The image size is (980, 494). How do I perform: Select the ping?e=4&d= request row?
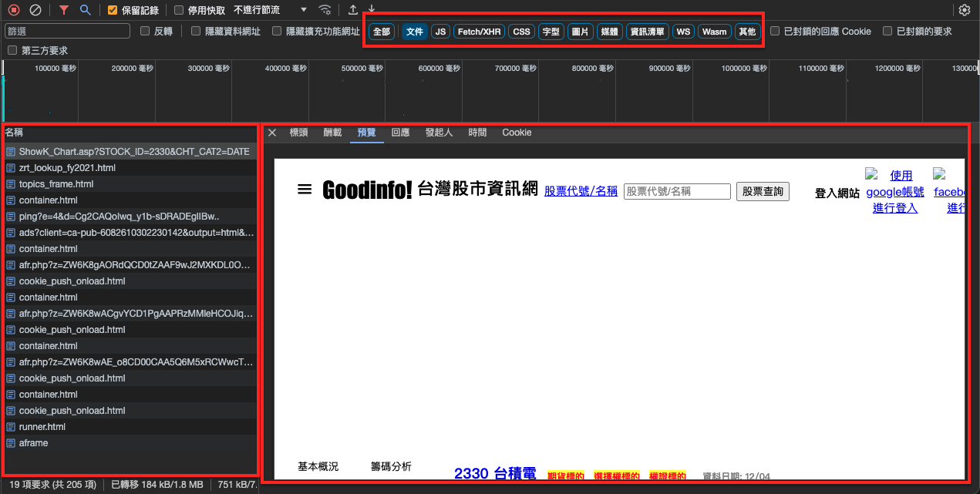[130, 217]
